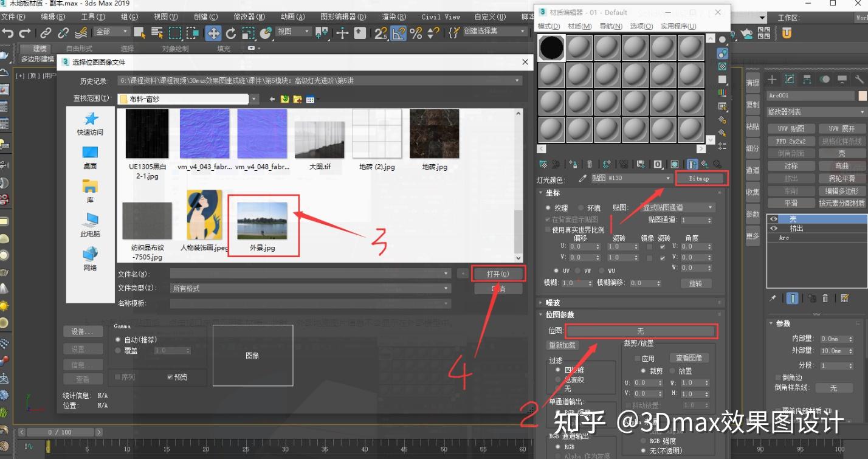Image resolution: width=868 pixels, height=459 pixels.
Task: Open the Utilities panel wrench icon
Action: pyautogui.click(x=859, y=80)
